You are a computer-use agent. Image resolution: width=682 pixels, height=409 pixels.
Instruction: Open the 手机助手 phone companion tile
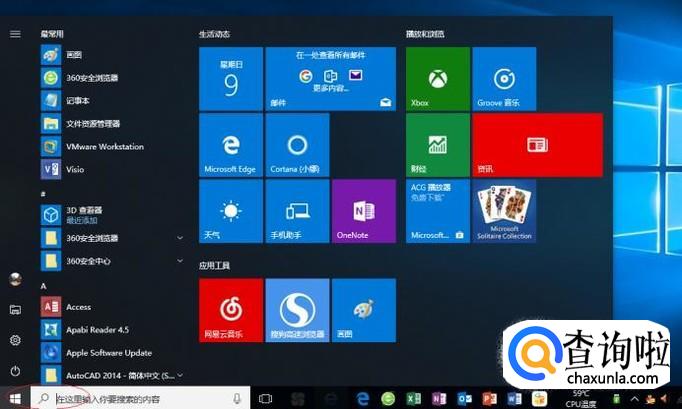[298, 211]
